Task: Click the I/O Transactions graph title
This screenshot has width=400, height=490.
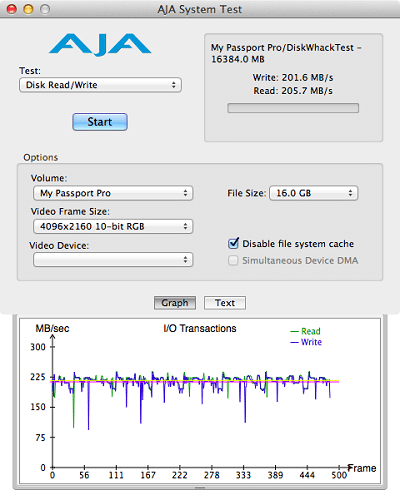Action: (x=200, y=328)
